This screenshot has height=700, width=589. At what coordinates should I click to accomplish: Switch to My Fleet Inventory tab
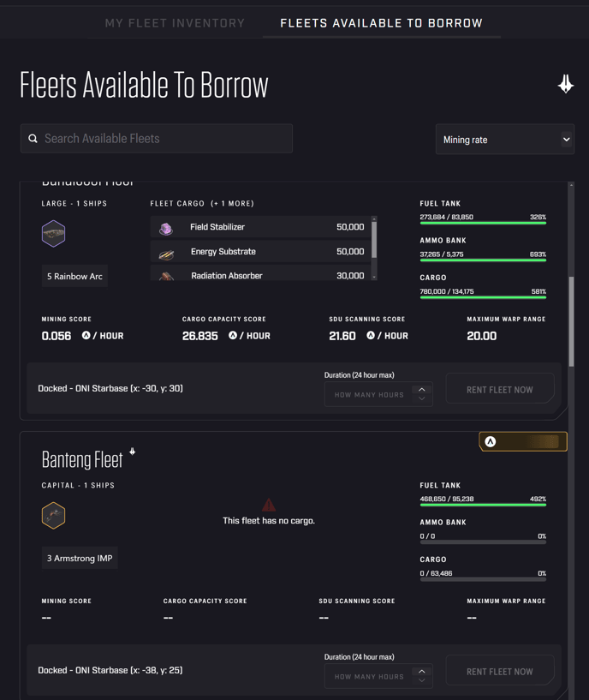(x=175, y=23)
